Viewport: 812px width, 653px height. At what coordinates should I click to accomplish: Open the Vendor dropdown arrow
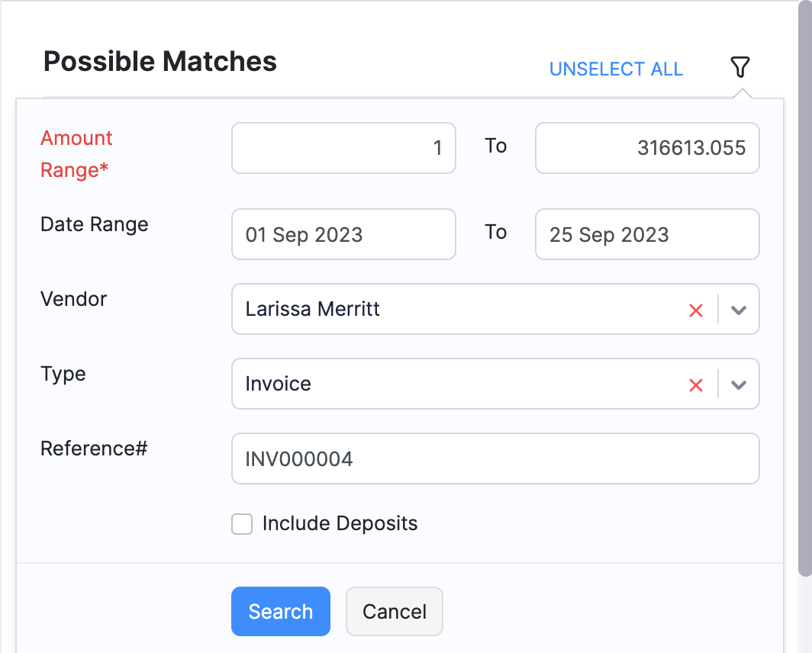738,310
